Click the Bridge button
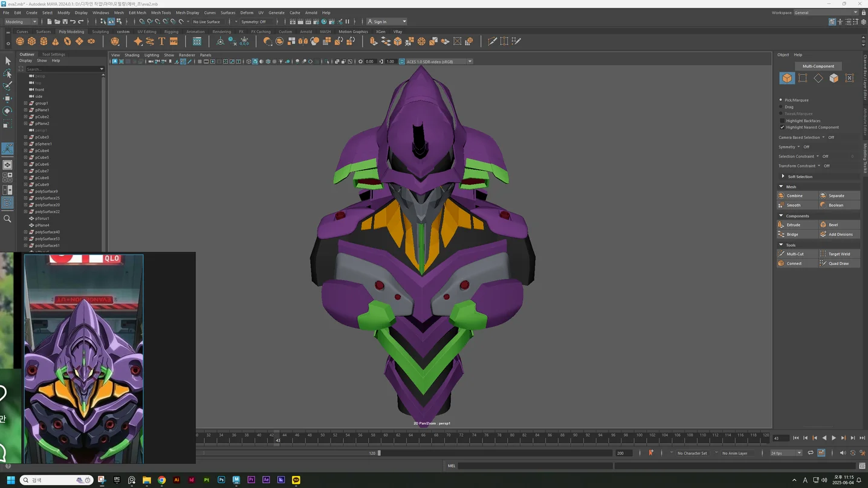 click(797, 234)
